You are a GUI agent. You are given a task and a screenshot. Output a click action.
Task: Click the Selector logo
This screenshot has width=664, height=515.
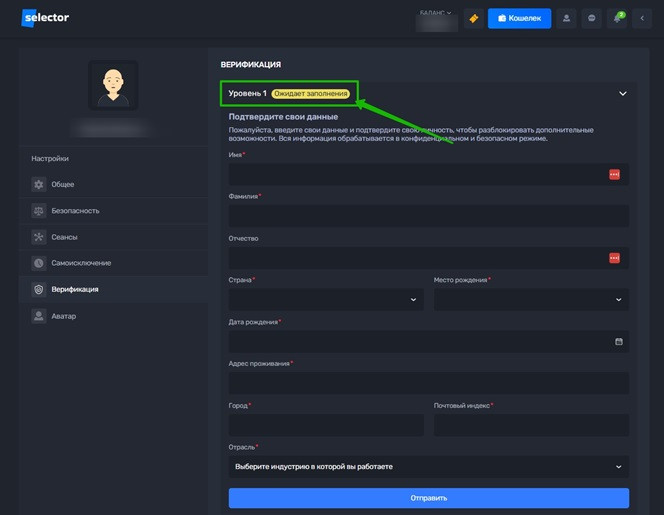click(x=46, y=18)
